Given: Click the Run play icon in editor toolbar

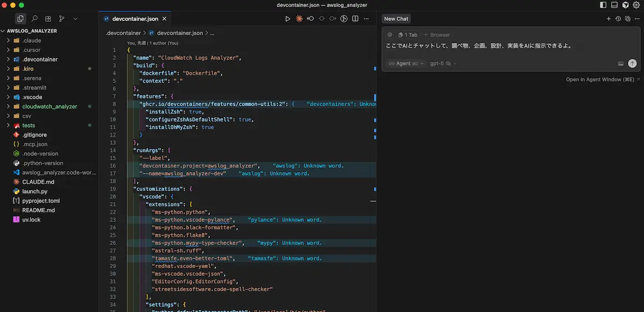Looking at the screenshot, I should 288,19.
